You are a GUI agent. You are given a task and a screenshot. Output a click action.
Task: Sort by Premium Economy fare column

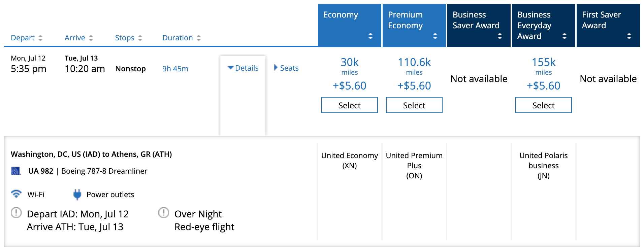435,36
